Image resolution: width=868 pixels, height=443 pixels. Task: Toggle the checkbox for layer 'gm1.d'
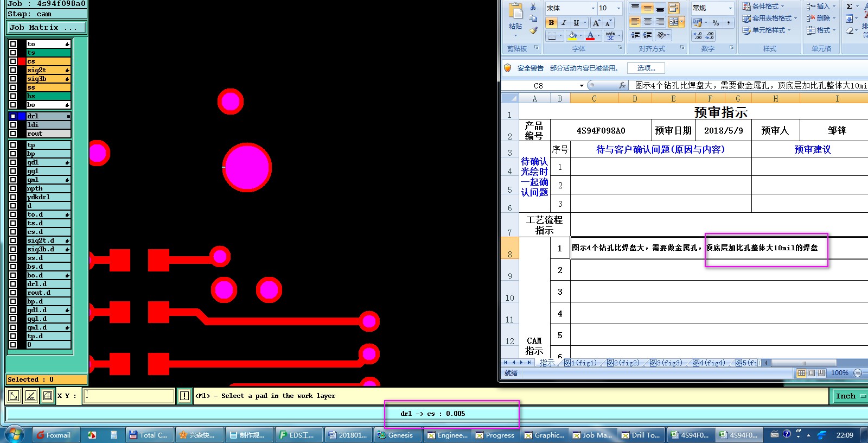[13, 327]
